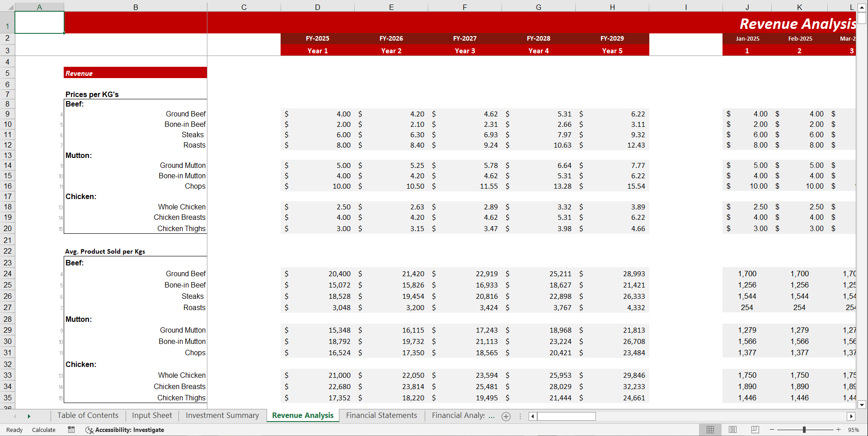Screen dimensions: 868x436
Task: Add a new worksheet with the plus icon
Action: point(506,416)
